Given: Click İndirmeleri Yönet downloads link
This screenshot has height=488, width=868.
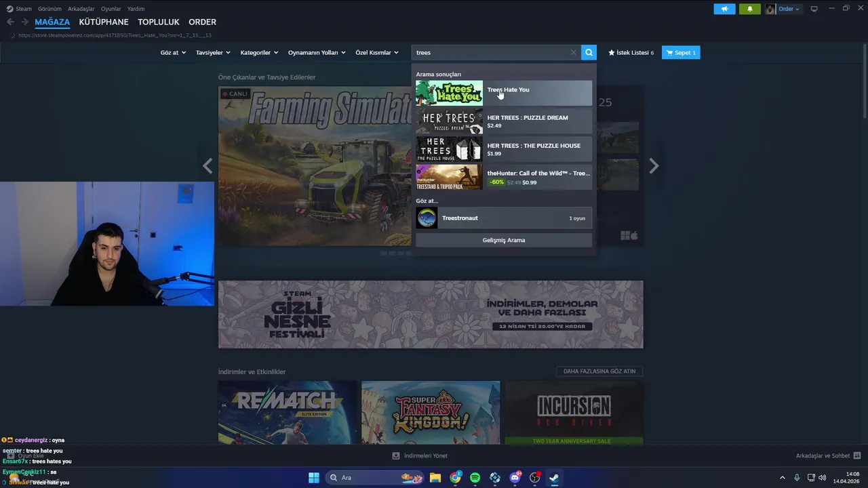Looking at the screenshot, I should (x=420, y=455).
